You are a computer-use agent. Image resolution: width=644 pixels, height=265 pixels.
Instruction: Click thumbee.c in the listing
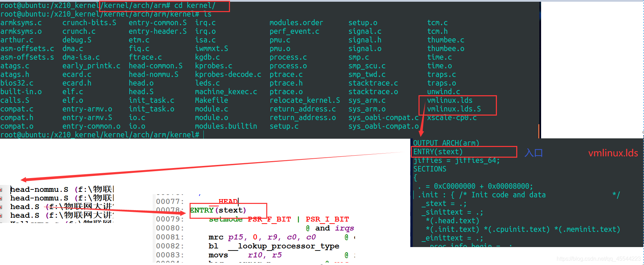[x=446, y=40]
